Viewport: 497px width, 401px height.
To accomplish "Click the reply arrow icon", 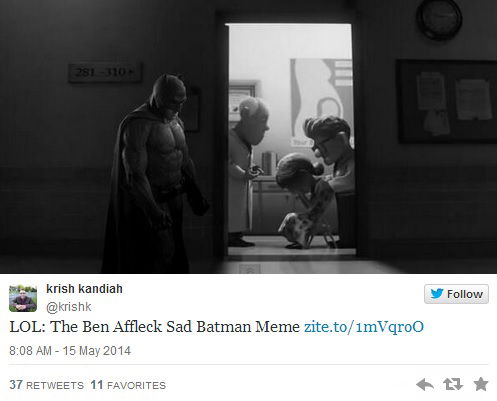I will click(425, 384).
